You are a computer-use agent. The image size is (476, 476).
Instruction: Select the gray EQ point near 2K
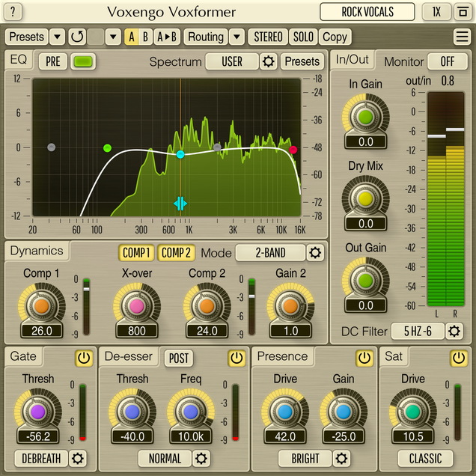[217, 147]
